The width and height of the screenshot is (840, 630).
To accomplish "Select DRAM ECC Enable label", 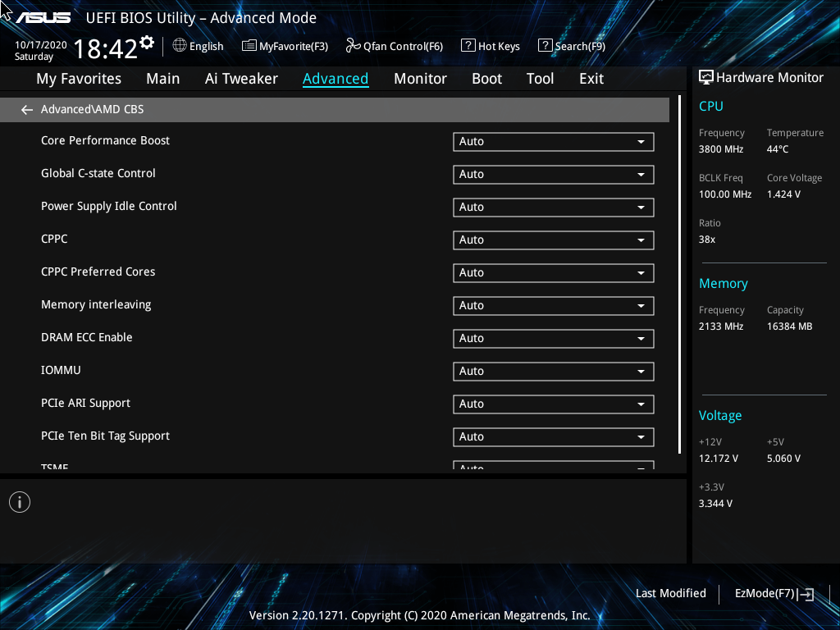I will (x=86, y=337).
